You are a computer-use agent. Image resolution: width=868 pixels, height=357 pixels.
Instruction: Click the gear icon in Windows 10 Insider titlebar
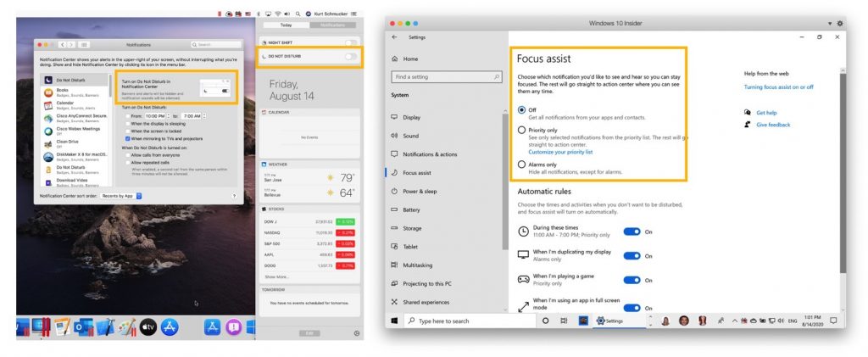840,23
